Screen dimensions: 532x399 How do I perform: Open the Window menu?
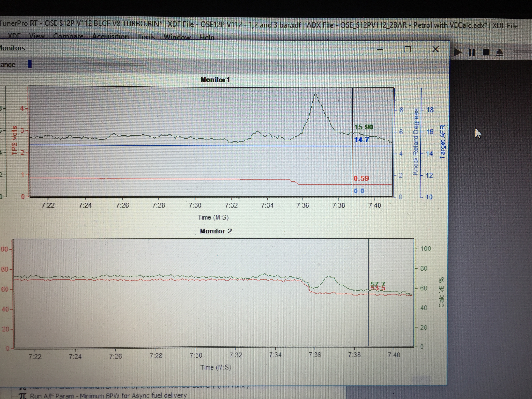[x=177, y=37]
